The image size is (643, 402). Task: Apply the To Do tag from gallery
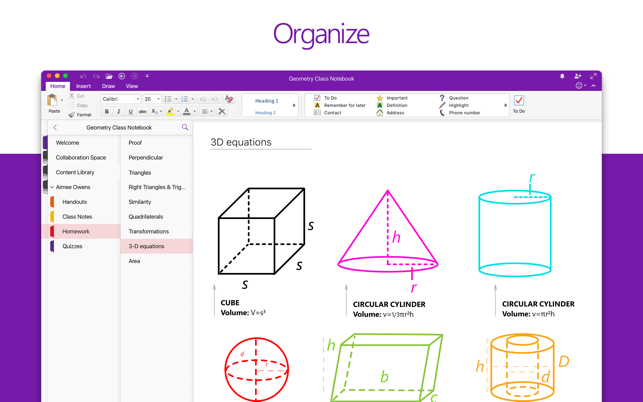coord(326,98)
